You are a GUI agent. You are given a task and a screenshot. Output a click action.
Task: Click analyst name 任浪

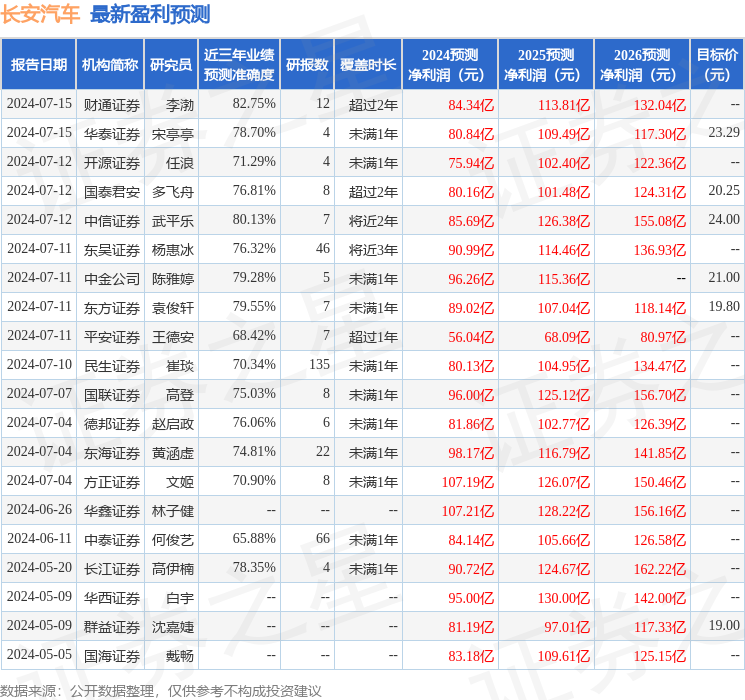(x=180, y=163)
